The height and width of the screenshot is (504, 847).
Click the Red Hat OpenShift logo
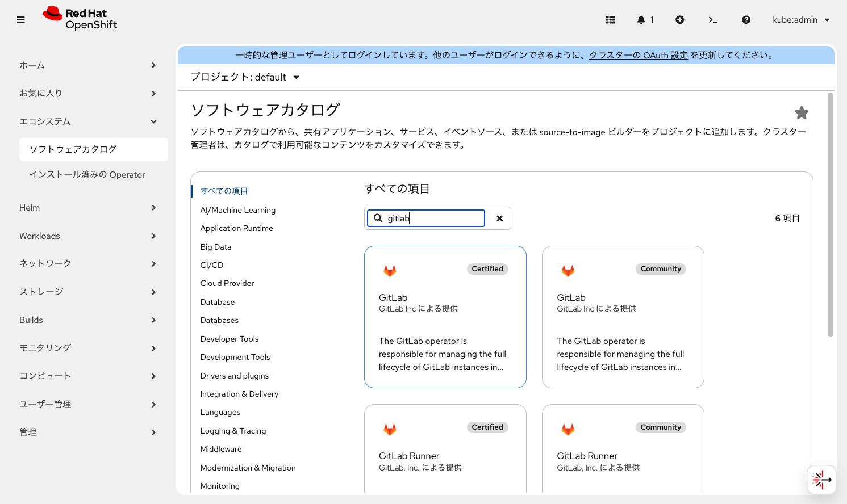pyautogui.click(x=79, y=19)
